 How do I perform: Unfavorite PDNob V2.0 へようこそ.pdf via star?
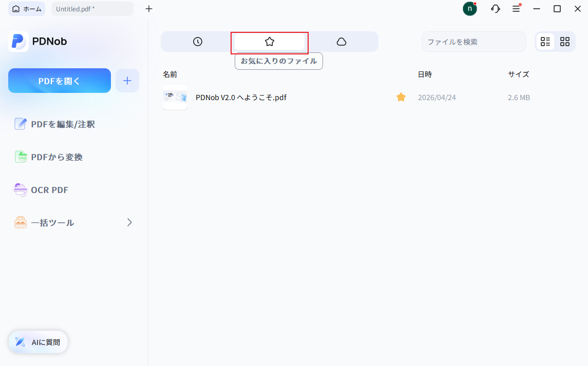401,98
